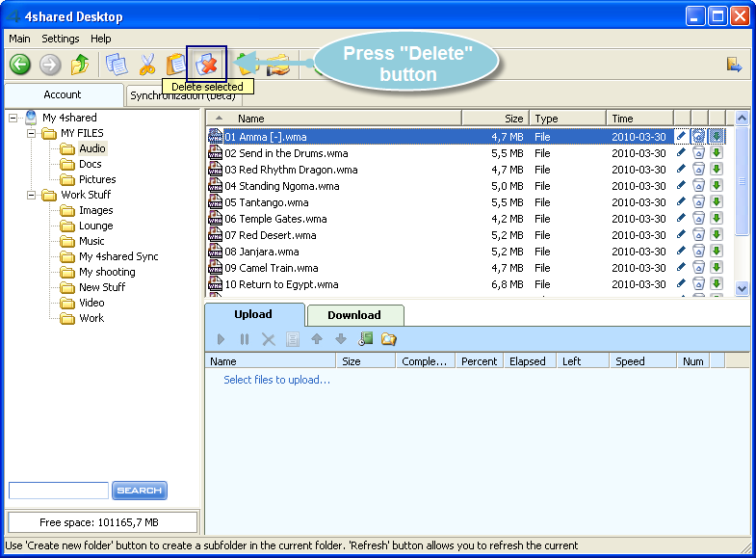Screen dimensions: 756x558
Task: Click download arrow for 10 Return to Egypt.wma
Action: pos(717,284)
